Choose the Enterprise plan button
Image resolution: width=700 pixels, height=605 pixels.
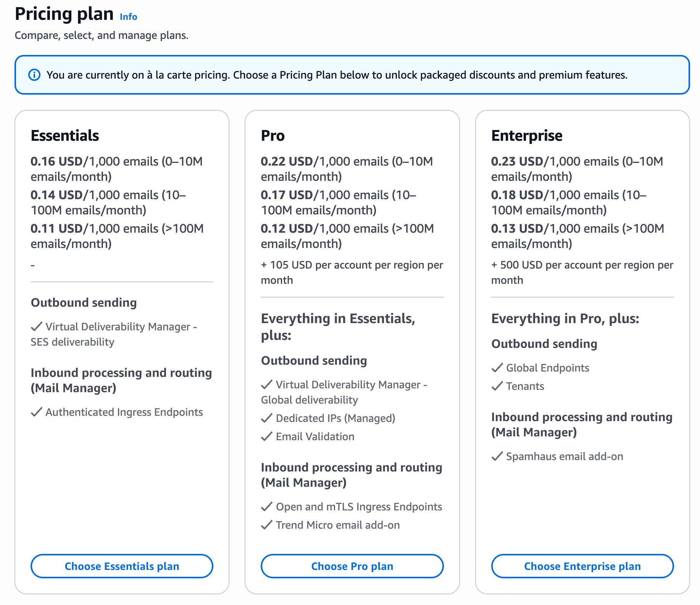[x=582, y=566]
